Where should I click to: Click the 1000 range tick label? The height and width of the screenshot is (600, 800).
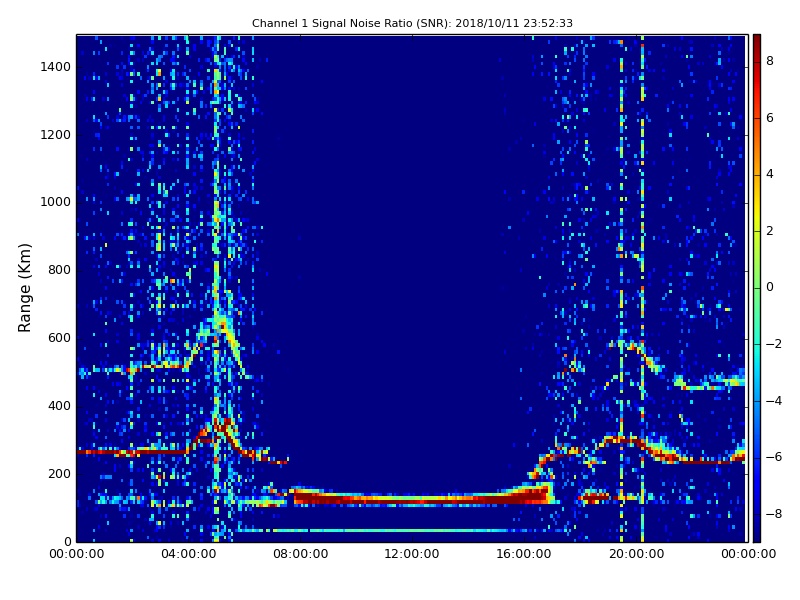(56, 202)
